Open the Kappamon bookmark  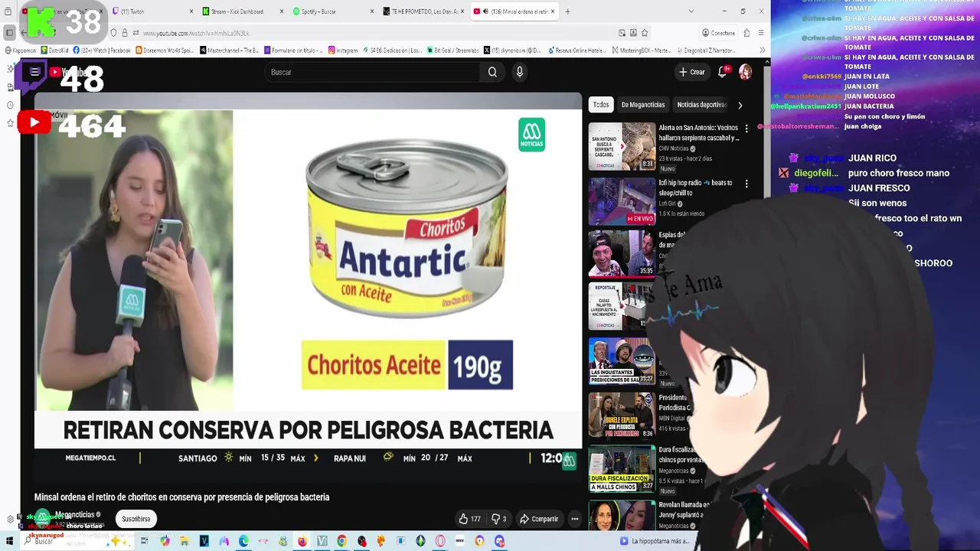pyautogui.click(x=21, y=51)
